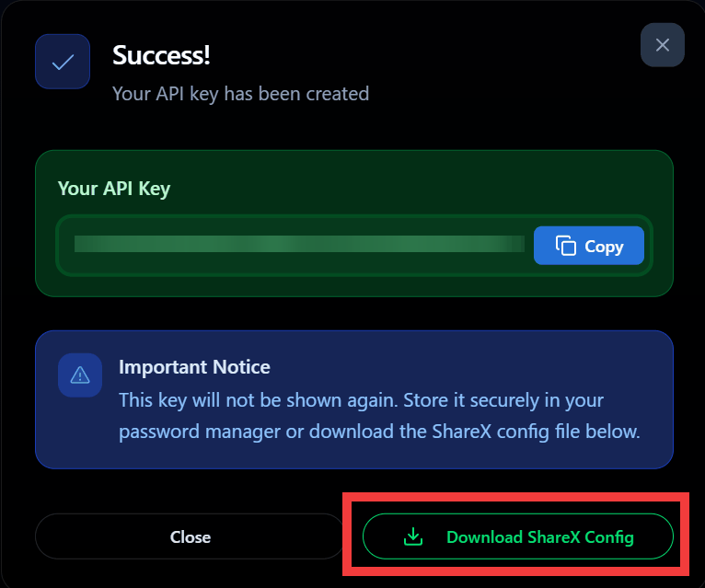Dismiss the dialog with the X icon
Viewport: 705px width, 588px height.
(x=662, y=45)
